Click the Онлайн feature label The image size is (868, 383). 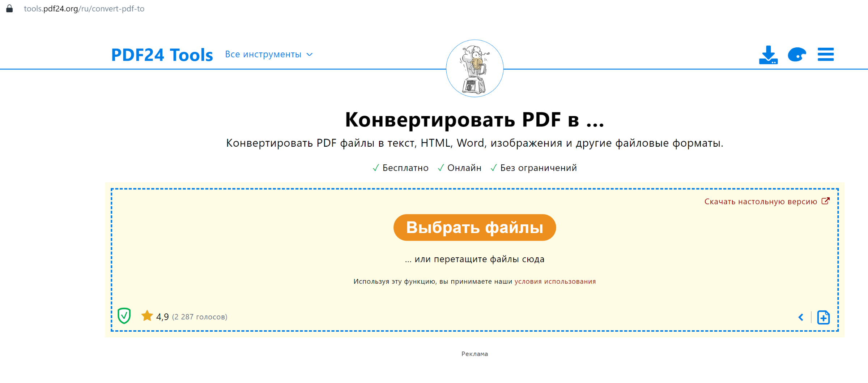(x=464, y=168)
